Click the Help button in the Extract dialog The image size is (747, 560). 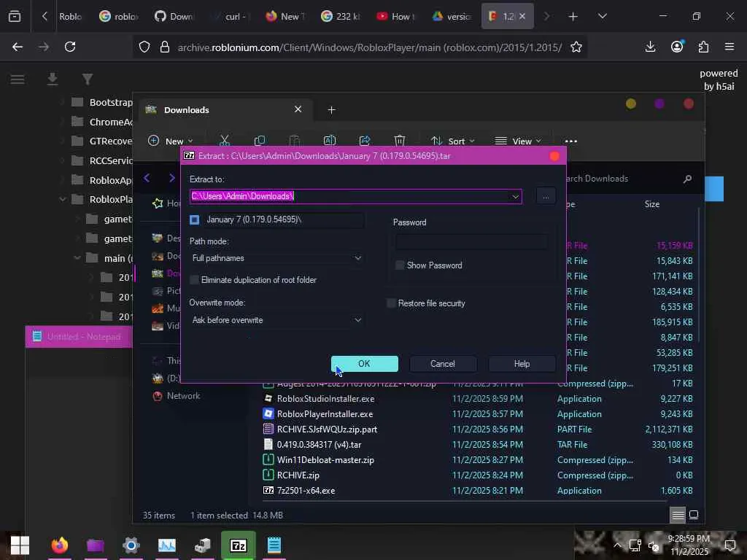click(522, 364)
